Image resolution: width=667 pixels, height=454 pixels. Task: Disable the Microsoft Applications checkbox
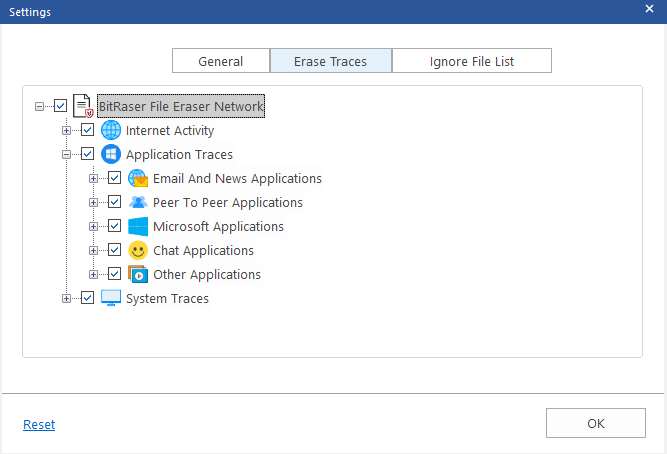click(x=114, y=226)
